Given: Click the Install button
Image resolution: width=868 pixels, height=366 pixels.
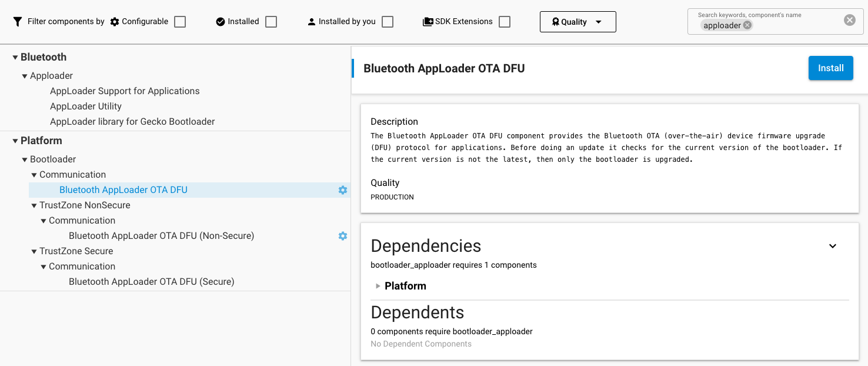Looking at the screenshot, I should (x=830, y=68).
